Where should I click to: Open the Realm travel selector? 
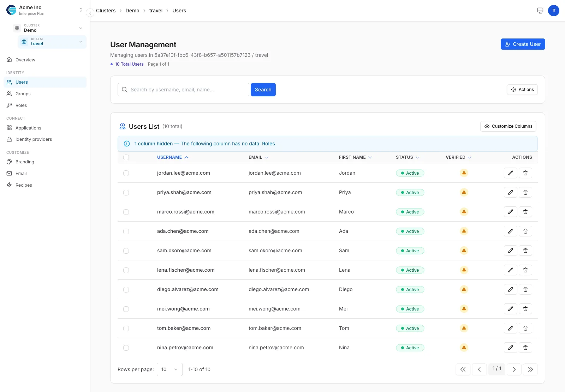click(x=52, y=42)
